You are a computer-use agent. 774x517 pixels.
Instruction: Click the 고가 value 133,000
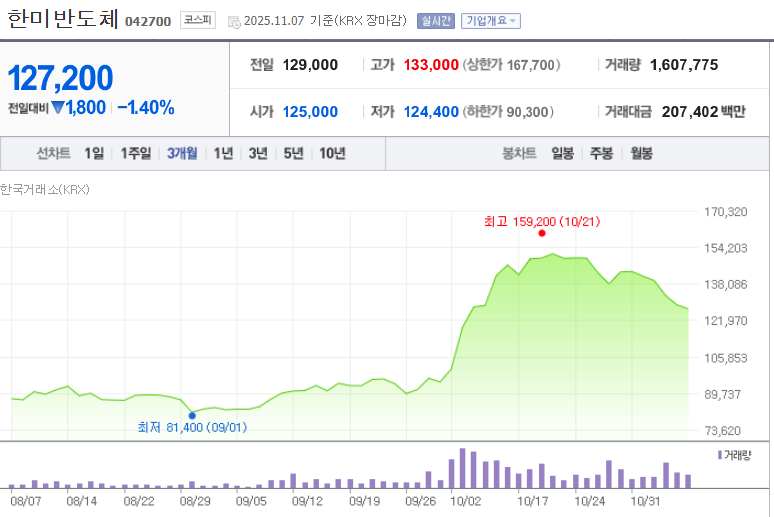pos(431,65)
